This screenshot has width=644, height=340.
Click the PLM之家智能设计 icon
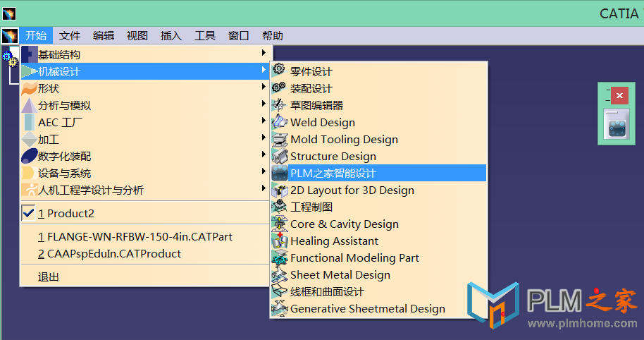[280, 173]
